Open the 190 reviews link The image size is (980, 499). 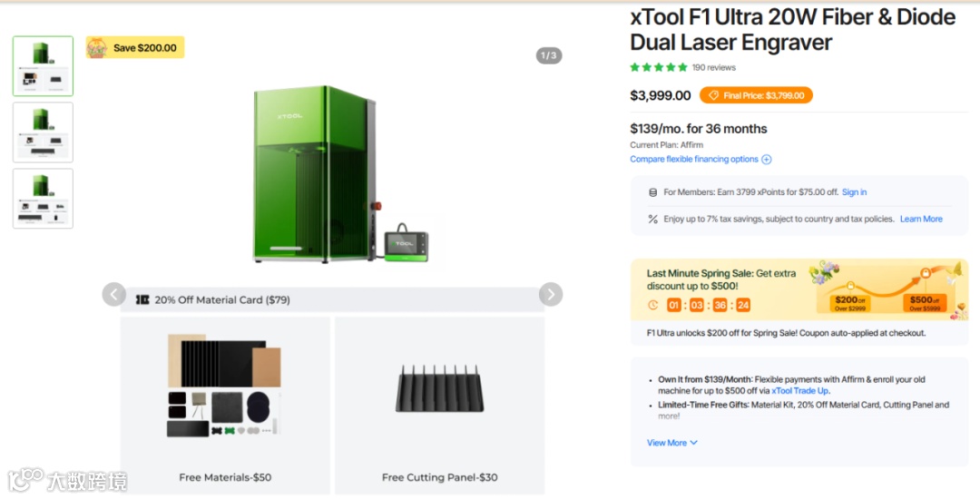(714, 67)
